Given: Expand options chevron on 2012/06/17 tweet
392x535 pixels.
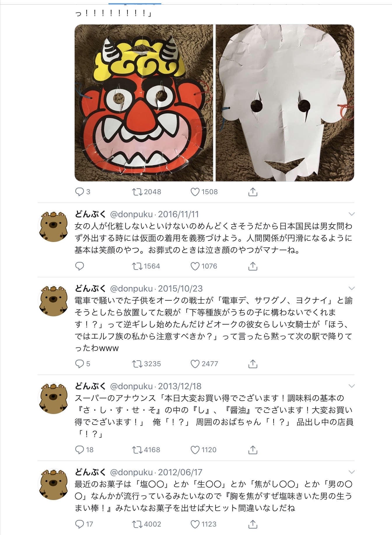Looking at the screenshot, I should click(352, 472).
